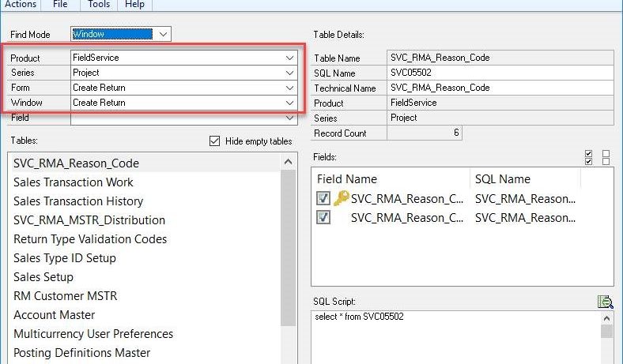Open the File menu
Viewport: 623px width, 364px height.
click(60, 5)
